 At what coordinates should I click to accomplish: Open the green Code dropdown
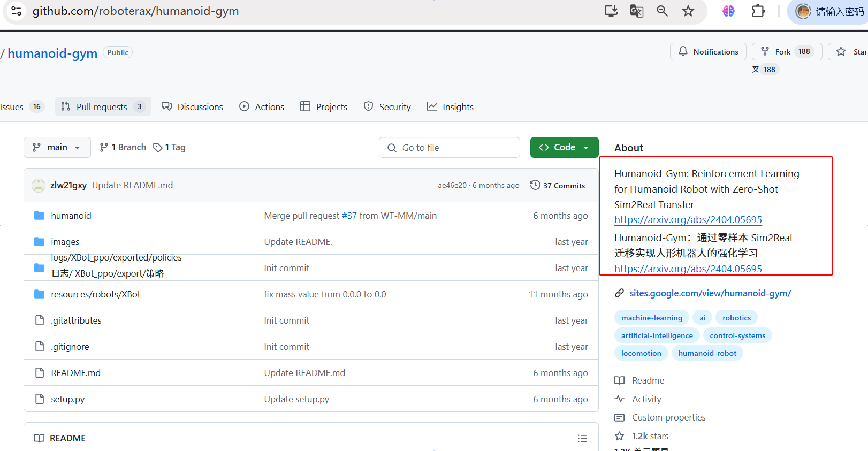[x=564, y=147]
